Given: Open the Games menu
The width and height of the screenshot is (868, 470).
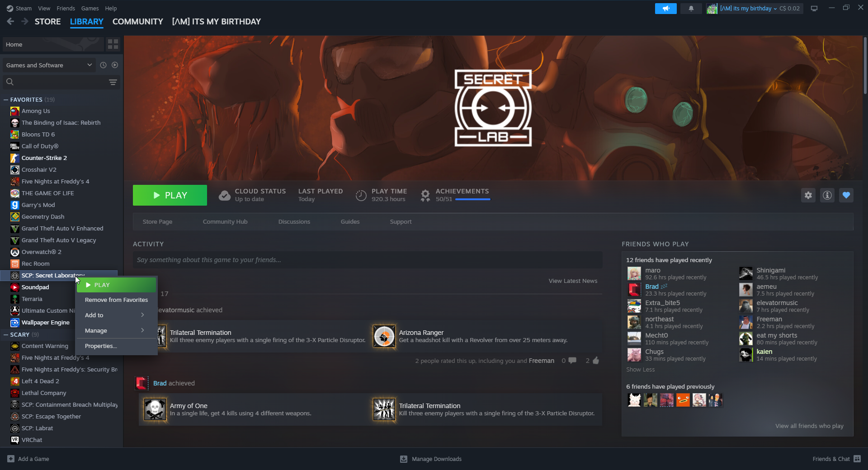Looking at the screenshot, I should (x=90, y=8).
